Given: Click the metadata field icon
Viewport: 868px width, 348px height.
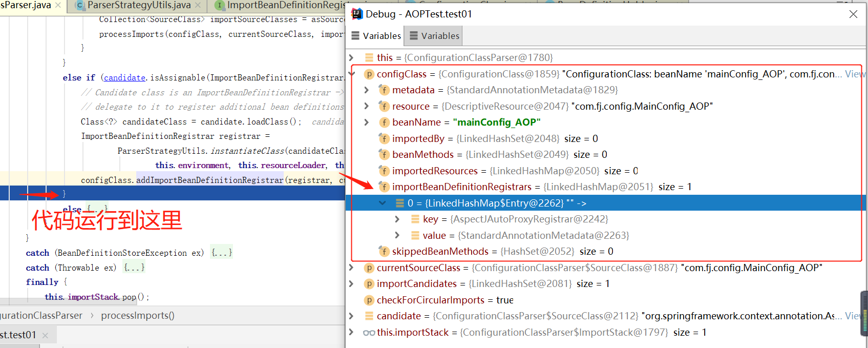Looking at the screenshot, I should pos(384,90).
